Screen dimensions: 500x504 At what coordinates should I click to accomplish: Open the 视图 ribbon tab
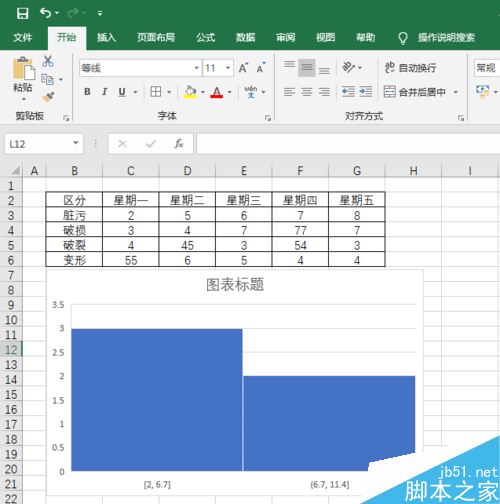pos(326,37)
